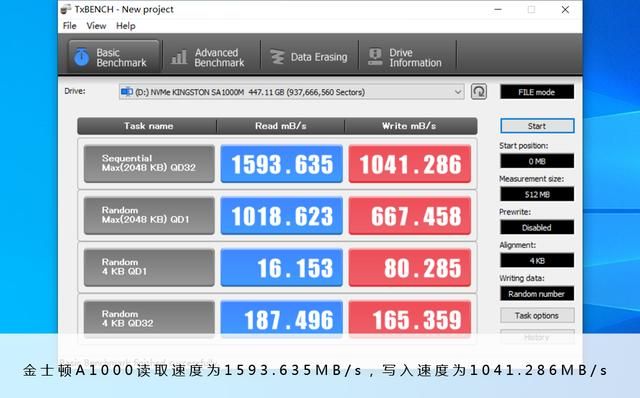Select the 1041.286 sequential write value

tap(410, 163)
